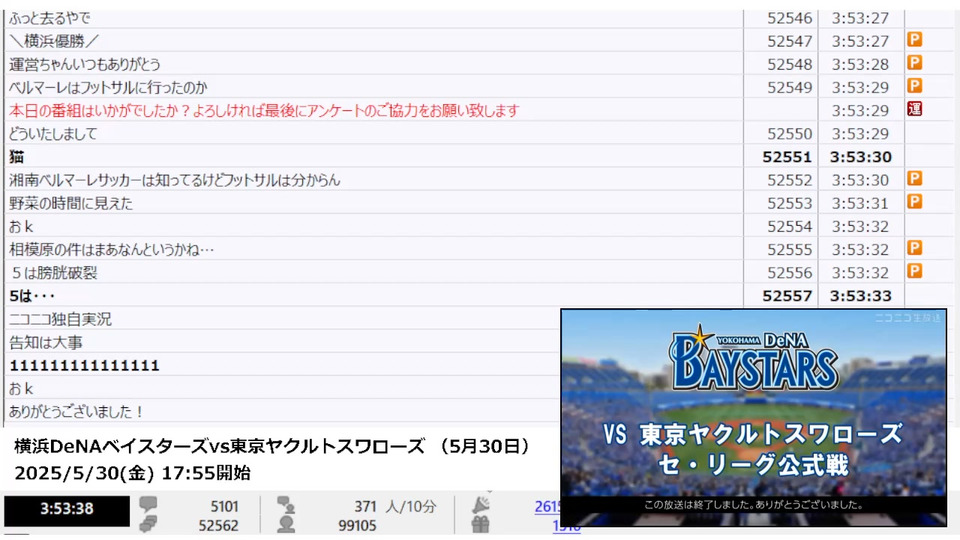
Task: Click the Baystars broadcast video preview
Action: click(754, 418)
